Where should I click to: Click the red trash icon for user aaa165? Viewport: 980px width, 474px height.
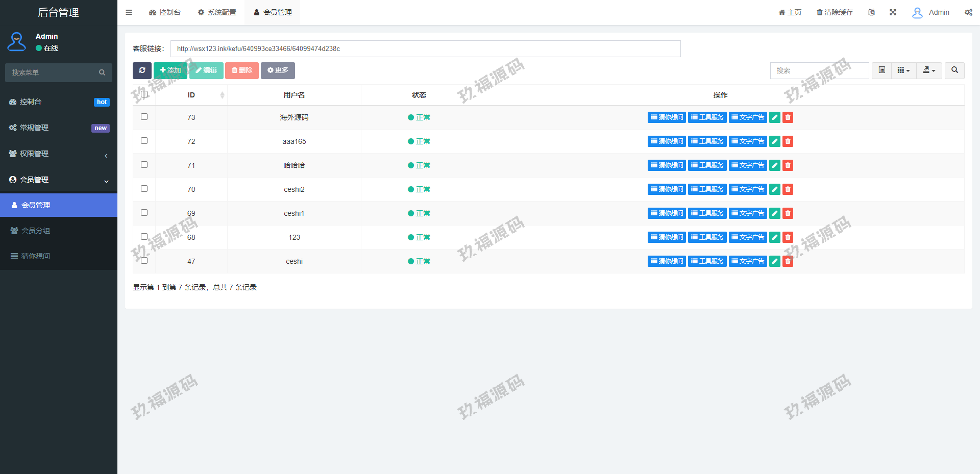point(788,141)
